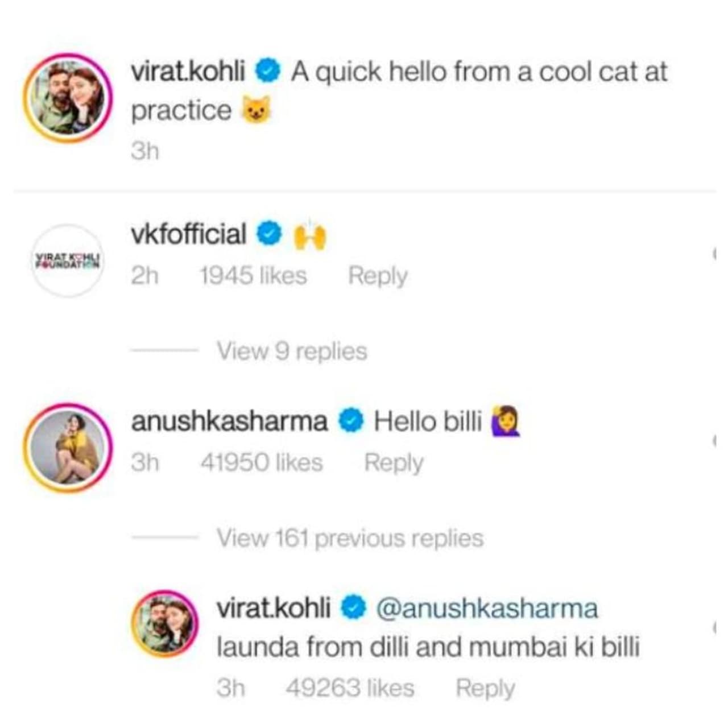The width and height of the screenshot is (728, 728).
Task: Click the verified badge next to anushkasharma
Action: (351, 421)
